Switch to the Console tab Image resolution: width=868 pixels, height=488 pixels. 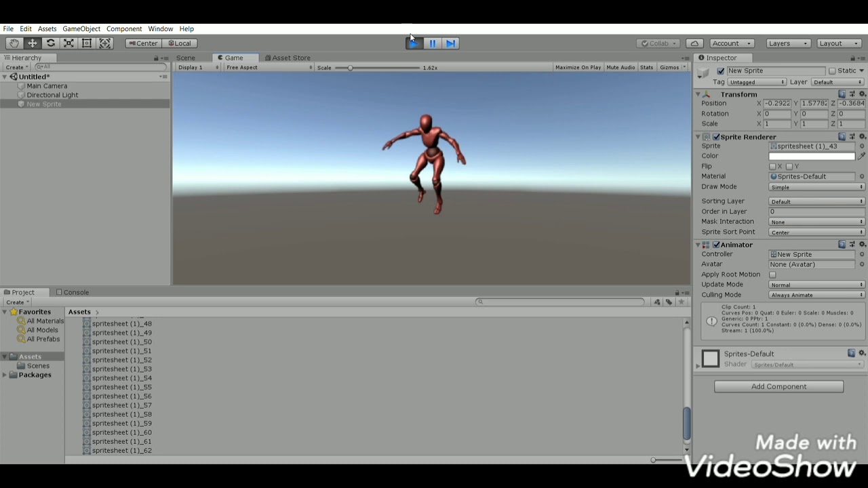tap(73, 293)
